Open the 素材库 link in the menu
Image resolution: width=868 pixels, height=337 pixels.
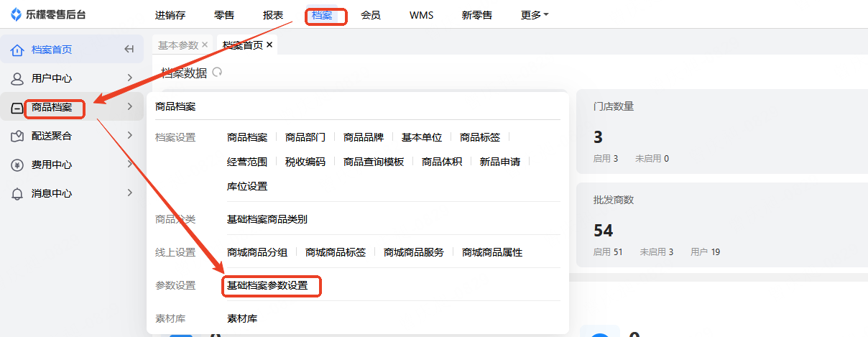click(x=242, y=318)
